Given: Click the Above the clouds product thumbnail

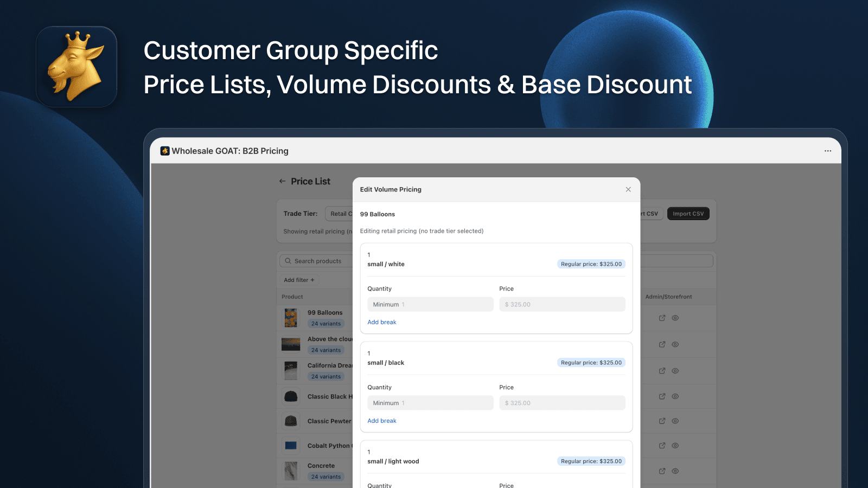Looking at the screenshot, I should (x=291, y=344).
